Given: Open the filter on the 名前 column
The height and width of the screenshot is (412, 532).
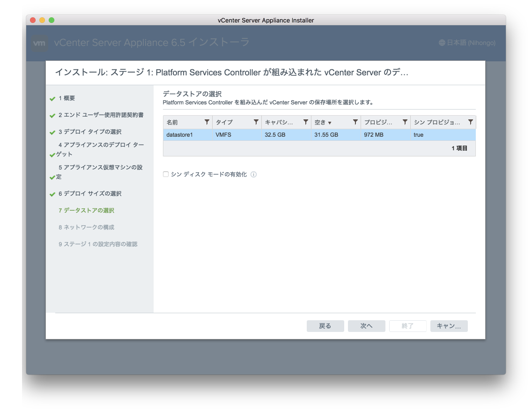Looking at the screenshot, I should 207,122.
